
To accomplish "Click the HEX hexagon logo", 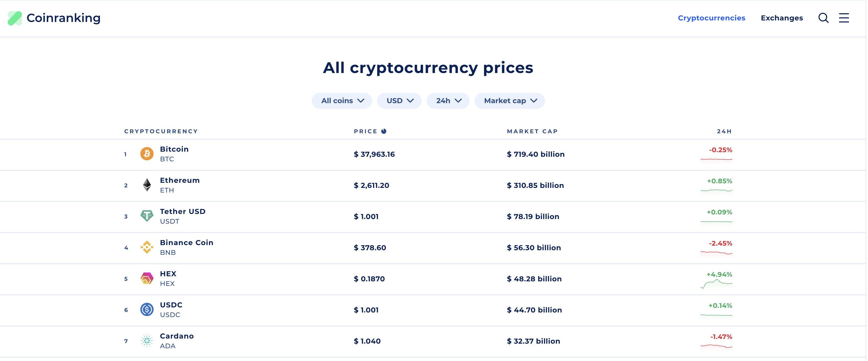I will click(147, 279).
